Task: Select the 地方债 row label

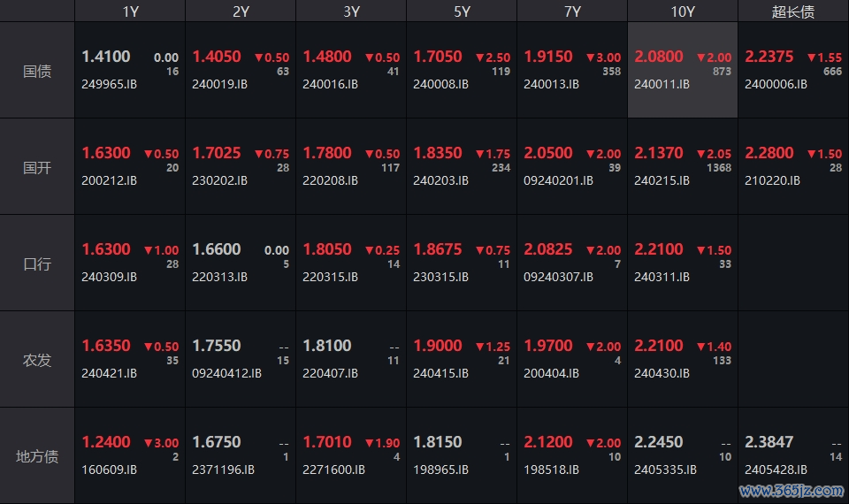Action: [x=37, y=456]
